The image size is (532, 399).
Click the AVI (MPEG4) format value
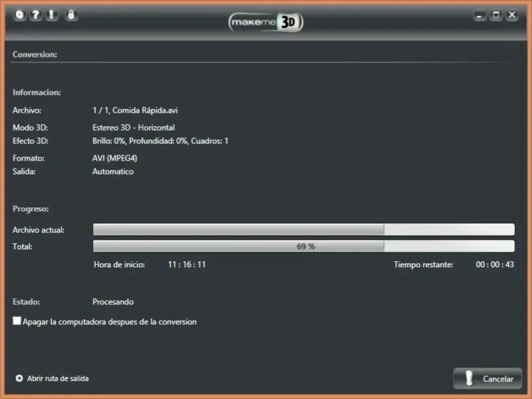(x=114, y=158)
